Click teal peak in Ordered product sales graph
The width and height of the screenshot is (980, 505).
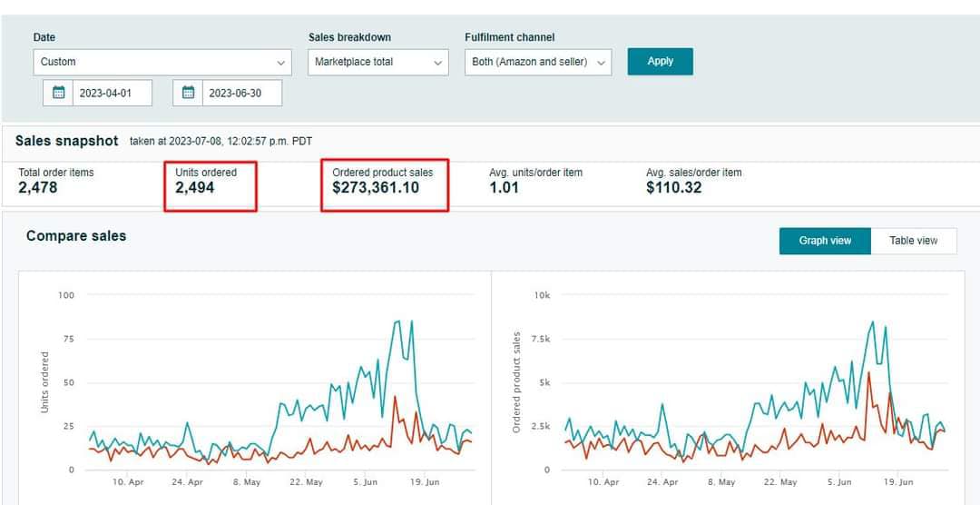(x=873, y=322)
